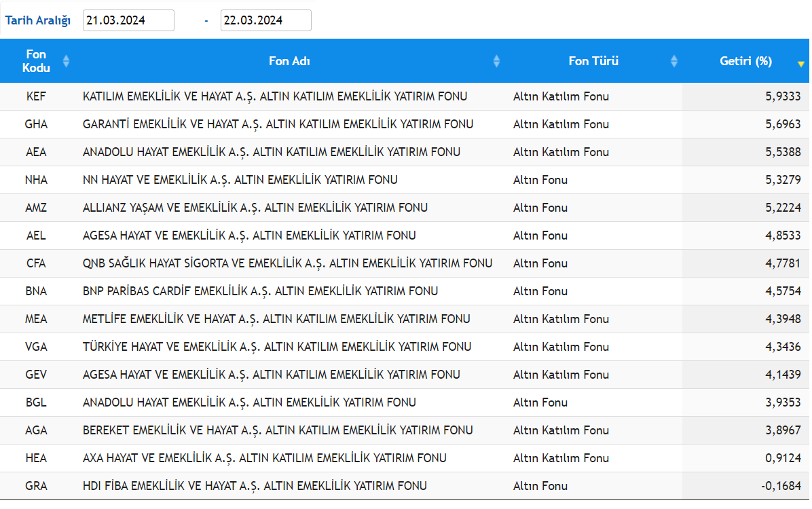Image resolution: width=812 pixels, height=509 pixels.
Task: Click return value 5,9333
Action: [783, 96]
